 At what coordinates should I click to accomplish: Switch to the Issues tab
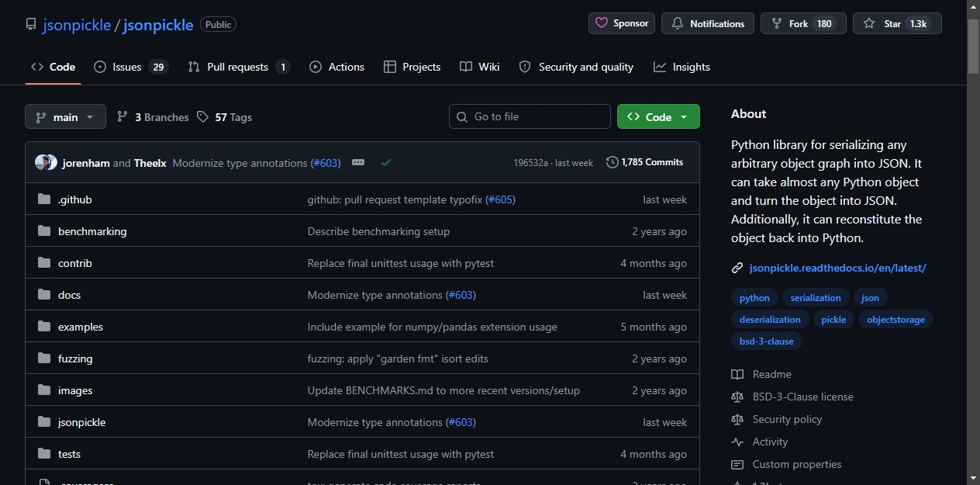(x=130, y=67)
